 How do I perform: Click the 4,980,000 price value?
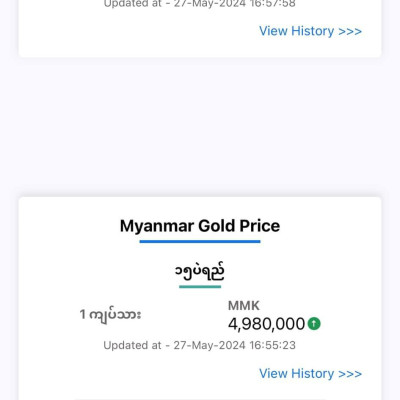click(267, 324)
